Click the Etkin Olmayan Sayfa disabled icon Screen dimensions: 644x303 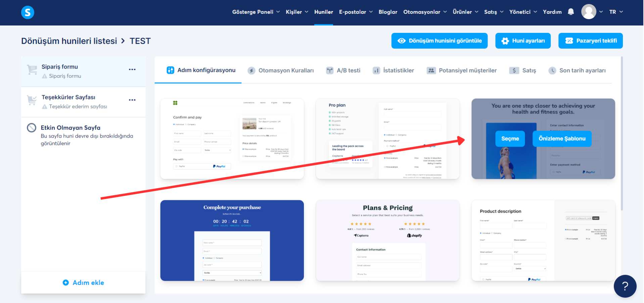(x=32, y=128)
